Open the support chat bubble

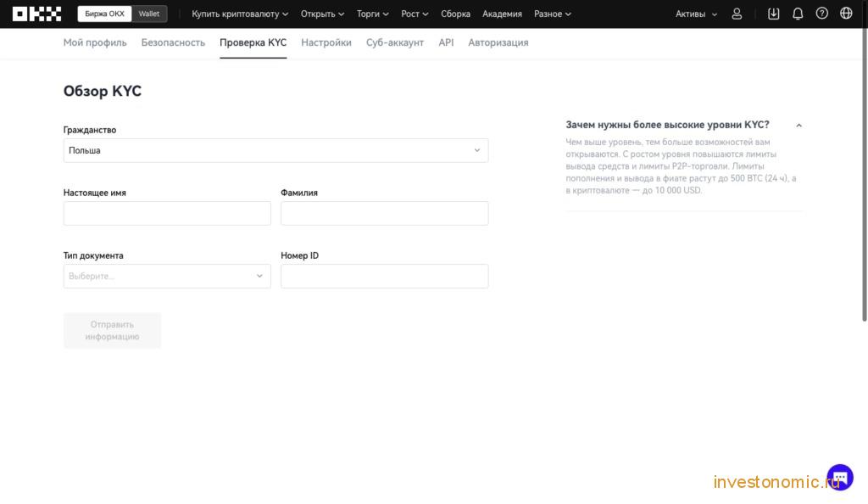pos(840,478)
